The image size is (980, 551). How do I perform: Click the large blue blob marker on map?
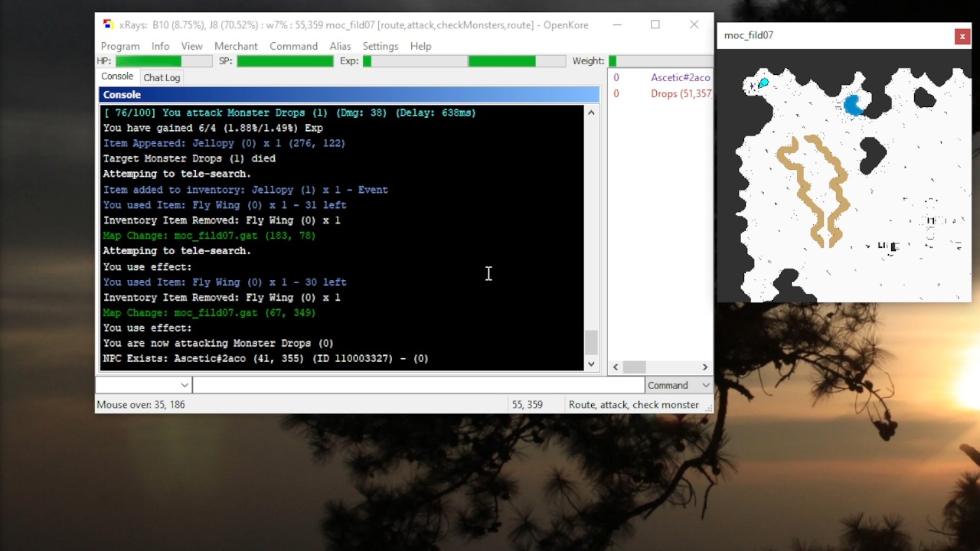(854, 105)
